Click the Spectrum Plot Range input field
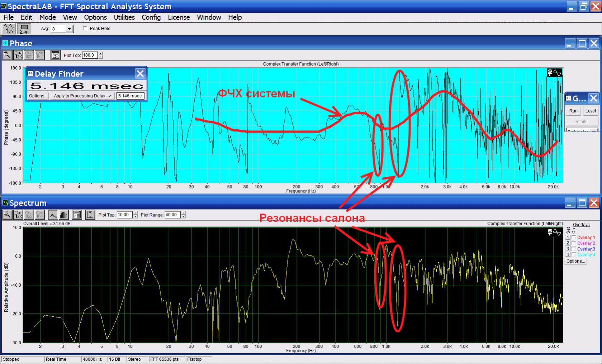The height and width of the screenshot is (364, 602). coord(172,215)
